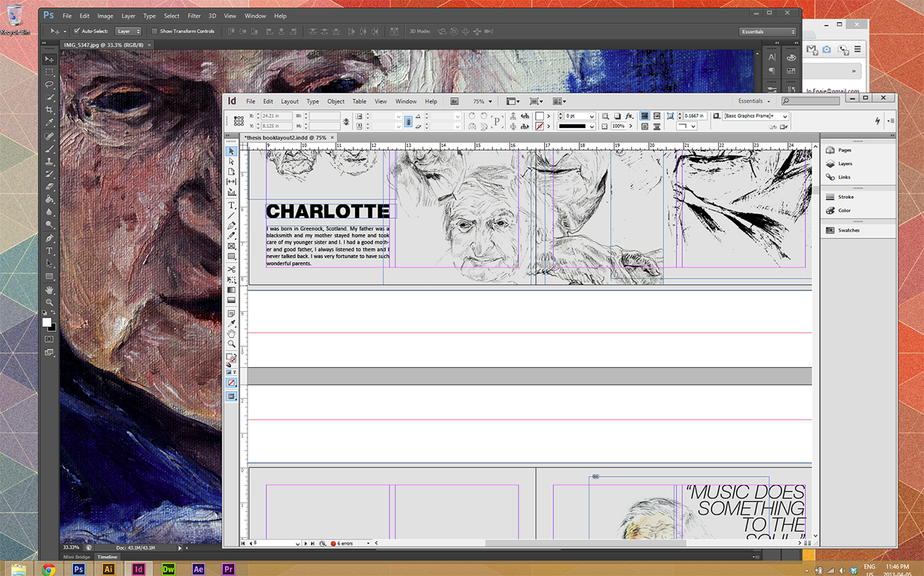Select the Photoshop Brush tool
The height and width of the screenshot is (576, 924).
pyautogui.click(x=49, y=148)
